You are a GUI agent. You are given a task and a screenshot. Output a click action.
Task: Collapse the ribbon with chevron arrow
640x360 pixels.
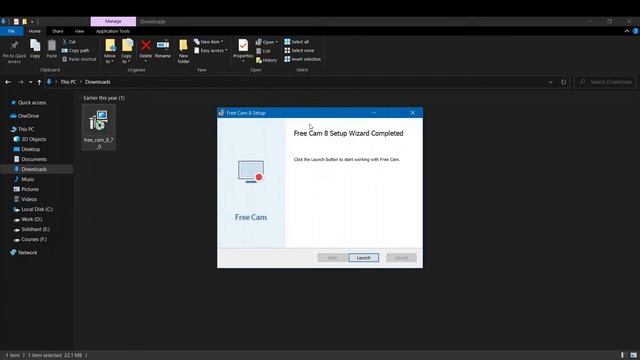pyautogui.click(x=627, y=31)
